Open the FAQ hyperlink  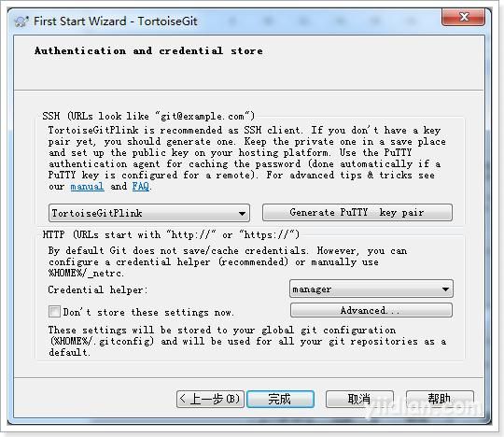coord(140,187)
